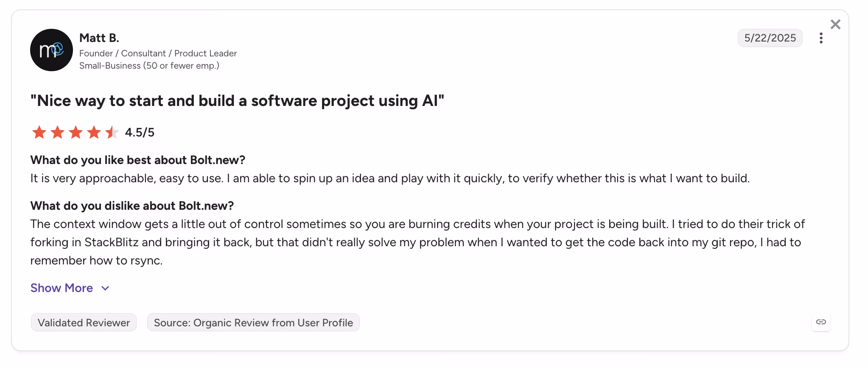The image size is (868, 367).
Task: Click the half-filled fifth rating star
Action: (112, 133)
